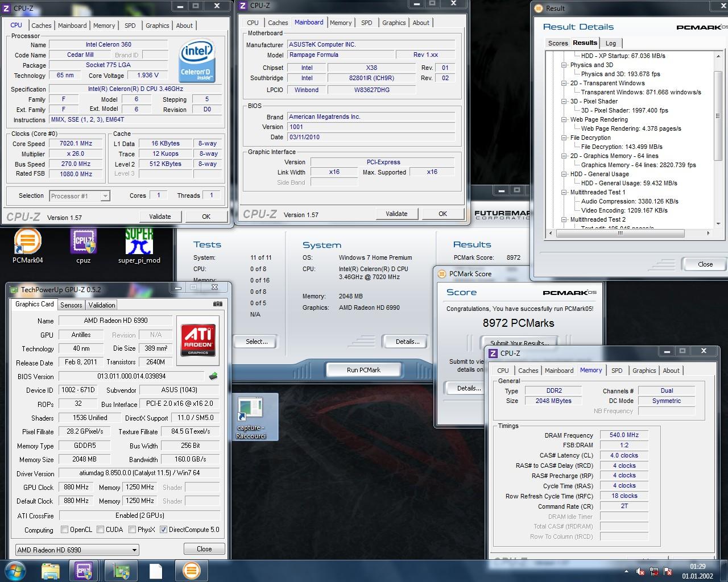Image resolution: width=728 pixels, height=582 pixels.
Task: Uncheck the DirectCompute 5.0 checkbox
Action: click(x=164, y=530)
